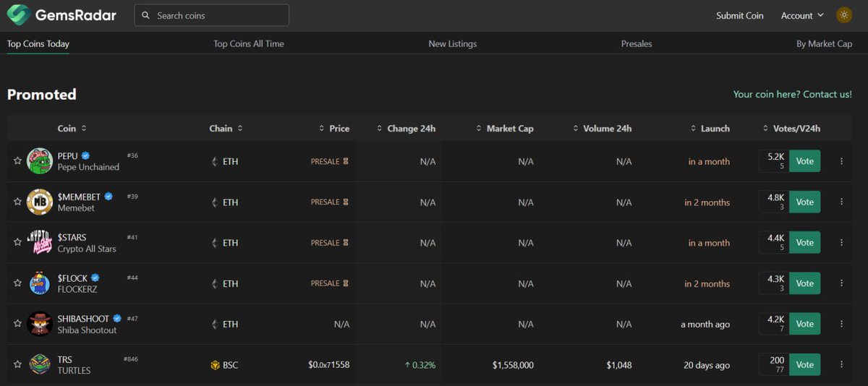Open the Crypto All Stars logo avatar
Image resolution: width=868 pixels, height=386 pixels.
[40, 243]
